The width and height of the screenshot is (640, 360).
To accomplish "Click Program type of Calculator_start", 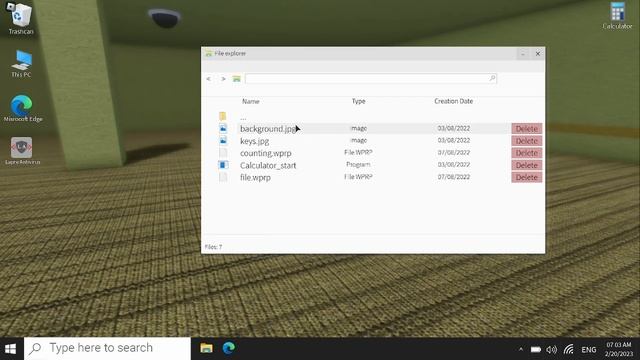I will (x=358, y=164).
